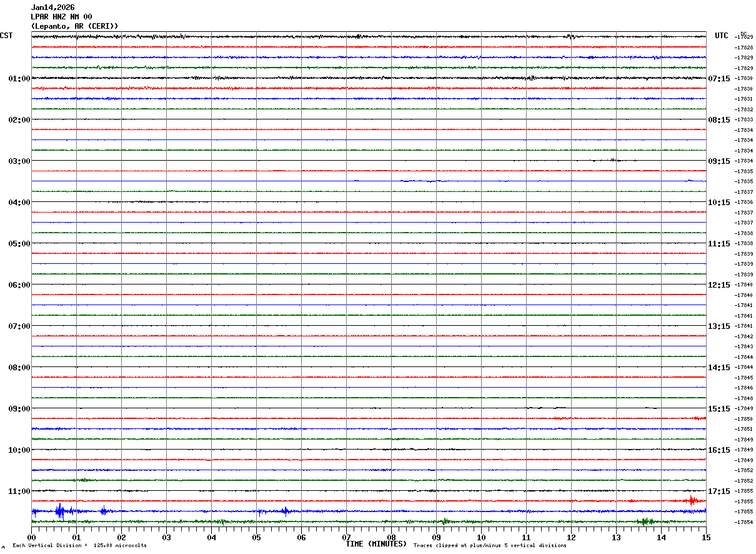This screenshot has height=554, width=756.
Task: Click the 15 minute tick label
Action: point(706,537)
